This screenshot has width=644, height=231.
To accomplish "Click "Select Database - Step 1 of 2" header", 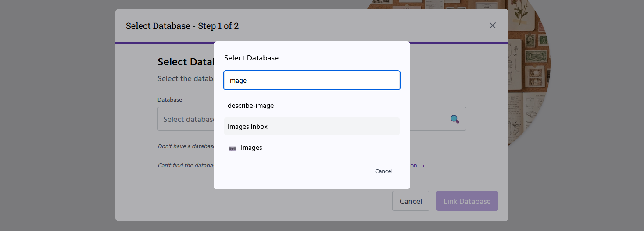I will click(x=182, y=26).
